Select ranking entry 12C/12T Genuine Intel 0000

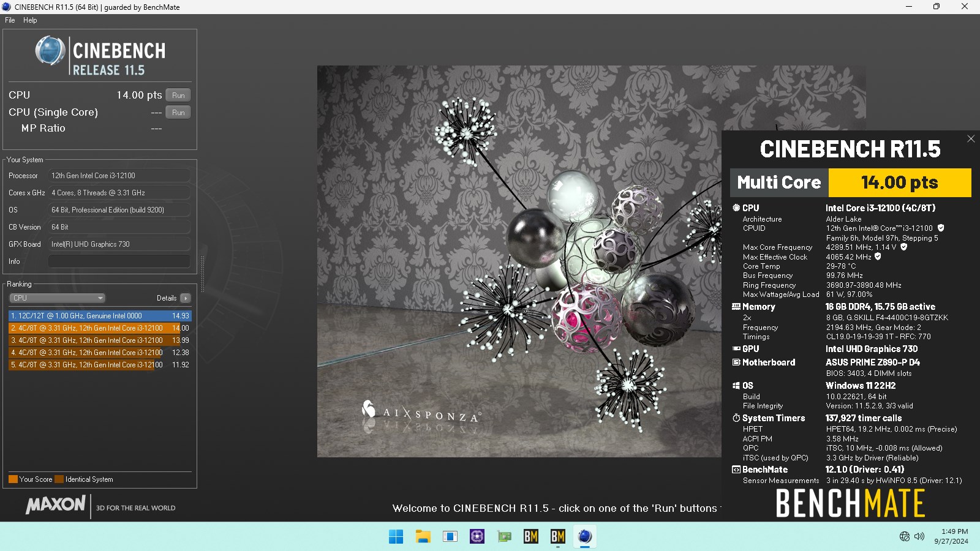(x=100, y=316)
